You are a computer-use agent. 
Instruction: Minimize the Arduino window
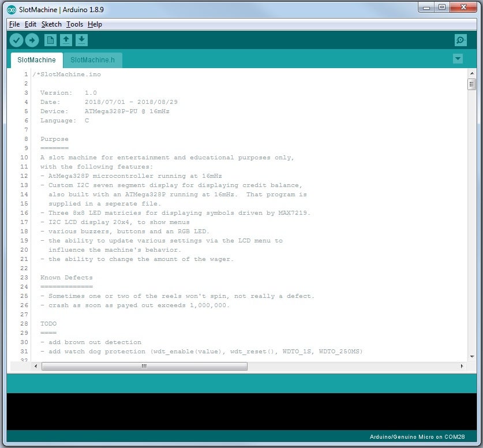click(426, 8)
